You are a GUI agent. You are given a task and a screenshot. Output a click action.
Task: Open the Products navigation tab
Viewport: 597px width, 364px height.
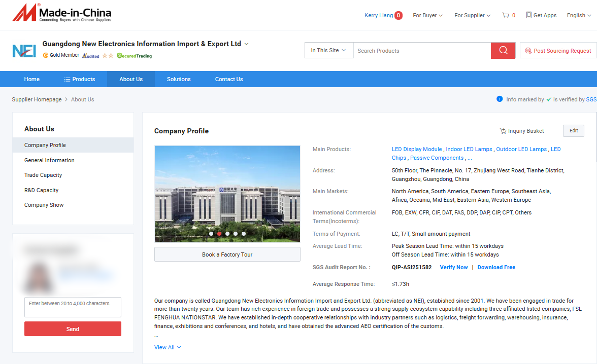[x=79, y=79]
